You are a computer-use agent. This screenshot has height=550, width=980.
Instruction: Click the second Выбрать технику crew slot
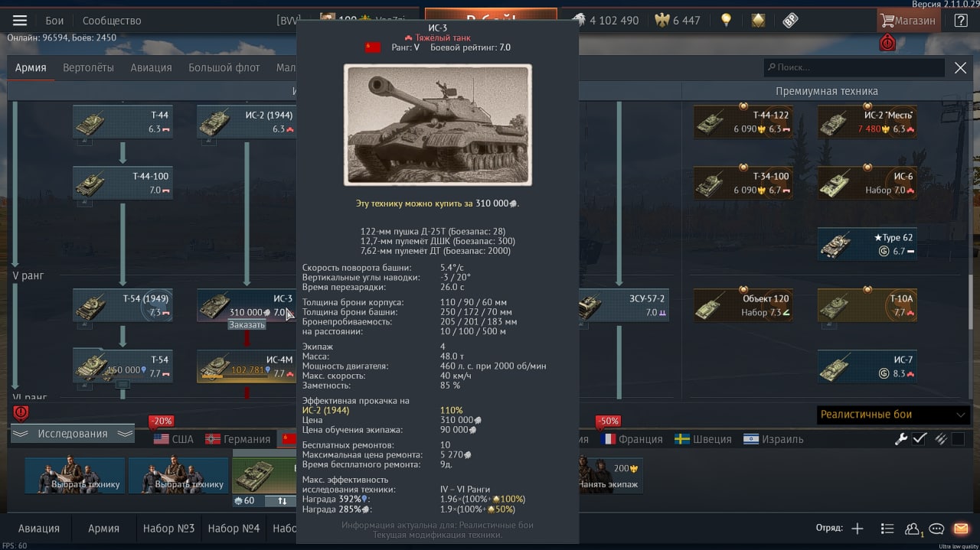pos(178,475)
